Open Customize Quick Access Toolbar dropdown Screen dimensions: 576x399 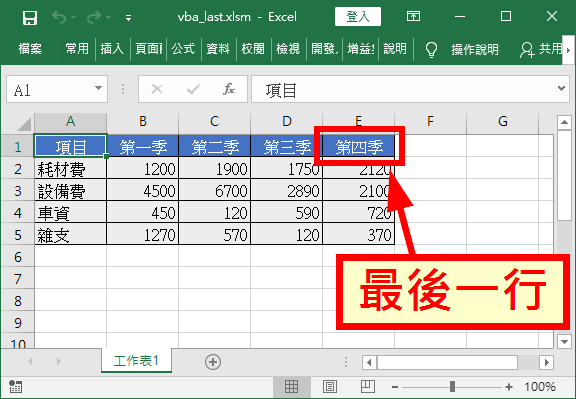pyautogui.click(x=128, y=17)
